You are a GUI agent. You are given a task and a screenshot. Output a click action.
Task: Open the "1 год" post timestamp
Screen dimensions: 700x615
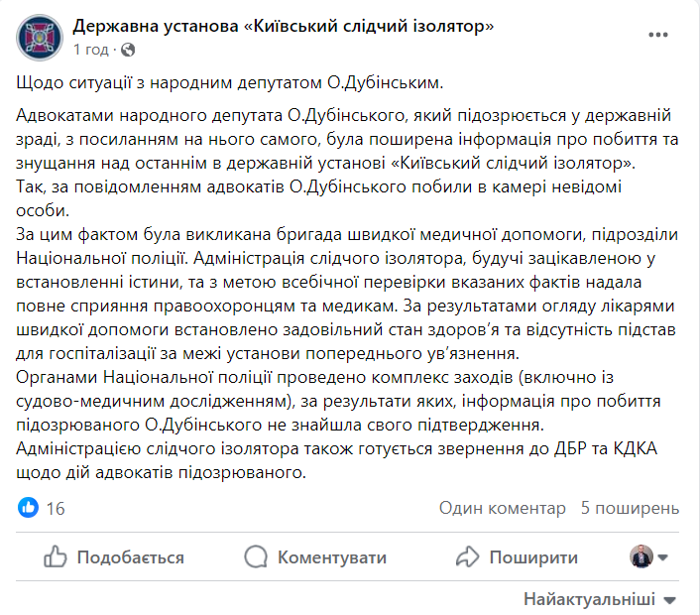pos(92,49)
